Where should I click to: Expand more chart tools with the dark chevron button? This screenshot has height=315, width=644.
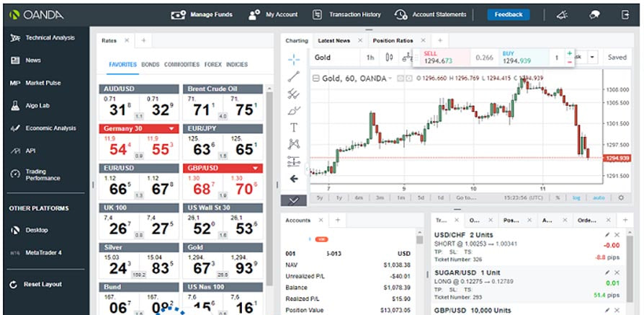point(294,200)
